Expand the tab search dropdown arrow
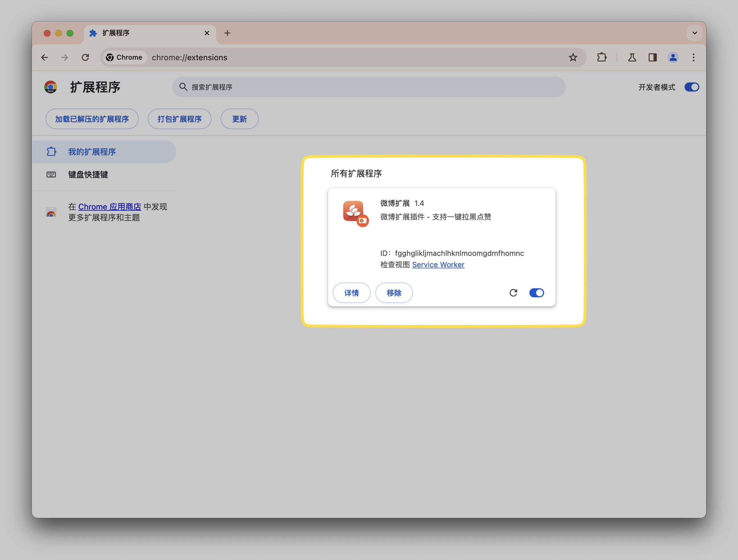Viewport: 738px width, 560px height. tap(695, 33)
